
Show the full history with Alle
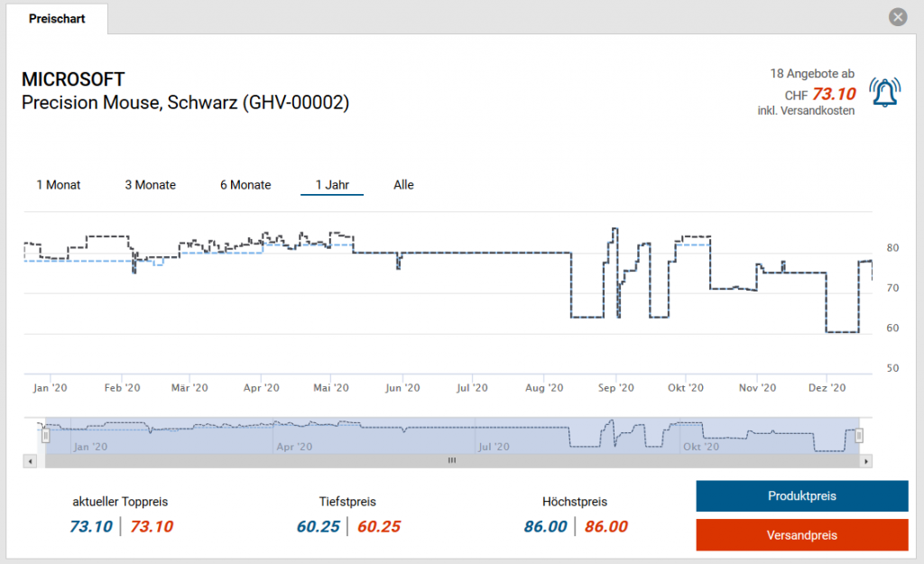pyautogui.click(x=403, y=185)
